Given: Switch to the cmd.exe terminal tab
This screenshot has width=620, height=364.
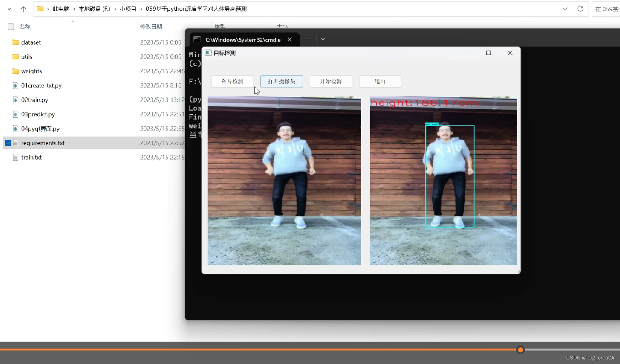Looking at the screenshot, I should [x=243, y=40].
